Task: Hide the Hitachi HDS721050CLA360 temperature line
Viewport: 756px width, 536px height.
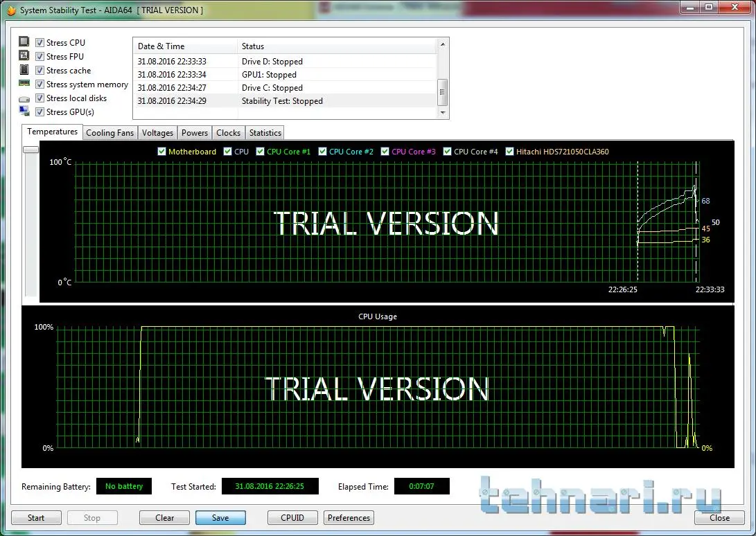Action: [509, 152]
